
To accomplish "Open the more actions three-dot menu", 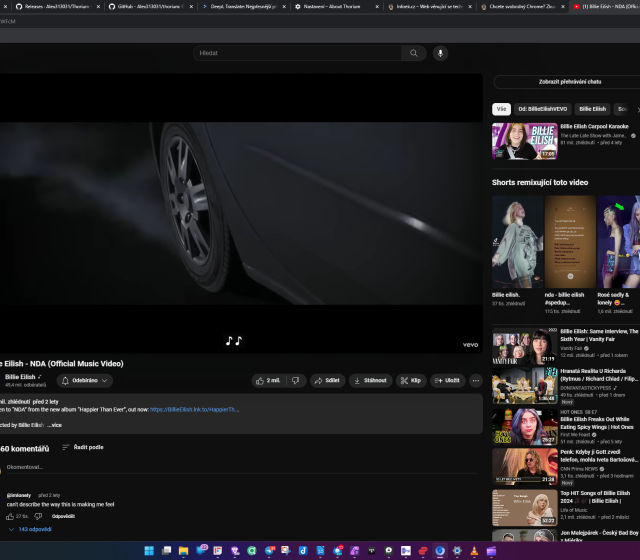I will 475,380.
